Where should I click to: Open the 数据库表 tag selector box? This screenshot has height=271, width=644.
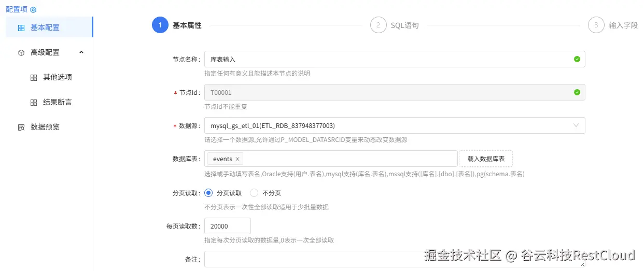pyautogui.click(x=331, y=159)
